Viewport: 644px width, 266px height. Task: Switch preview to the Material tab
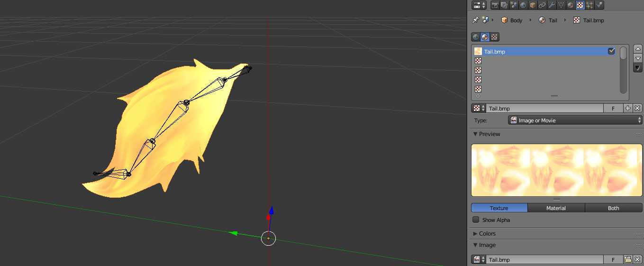click(556, 208)
